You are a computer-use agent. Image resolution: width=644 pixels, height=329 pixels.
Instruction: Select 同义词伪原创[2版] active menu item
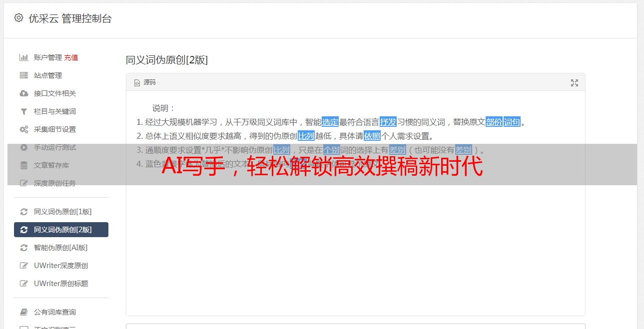(x=61, y=230)
